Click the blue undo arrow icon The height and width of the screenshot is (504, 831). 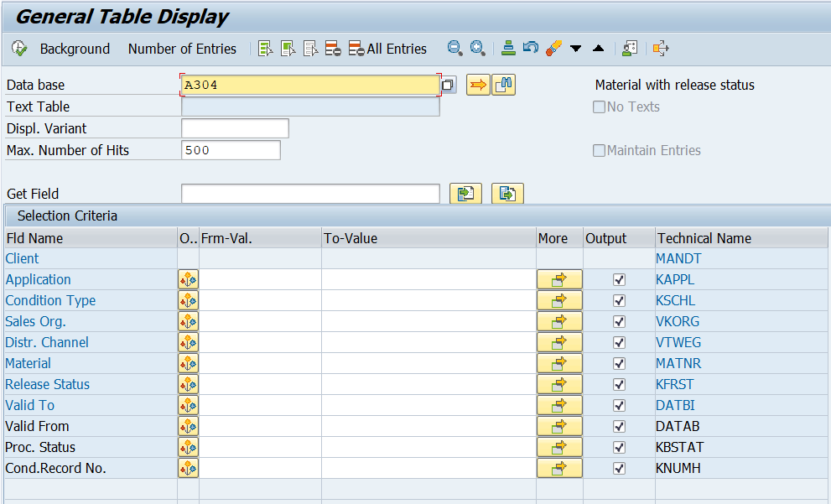(x=531, y=48)
